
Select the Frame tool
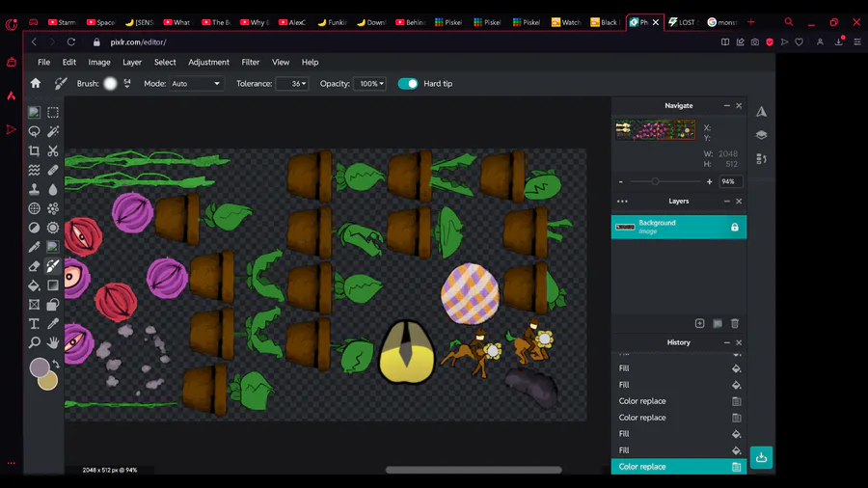click(34, 305)
